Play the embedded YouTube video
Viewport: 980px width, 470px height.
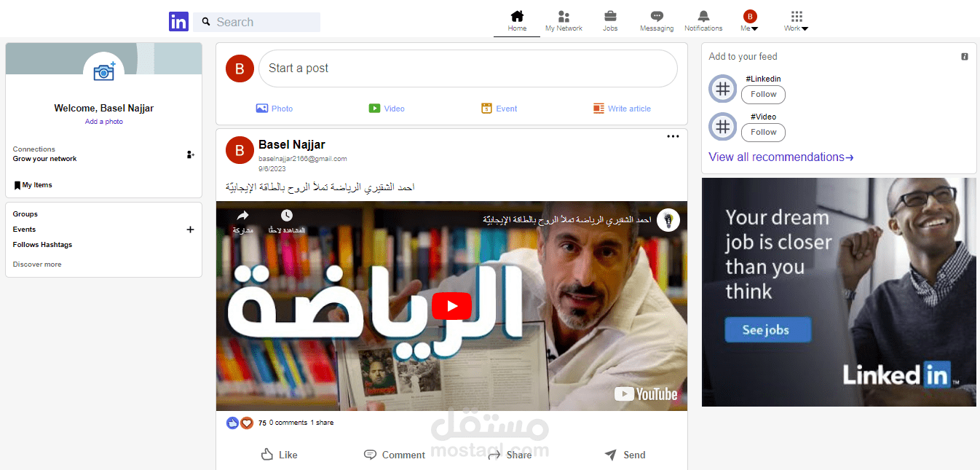tap(451, 306)
